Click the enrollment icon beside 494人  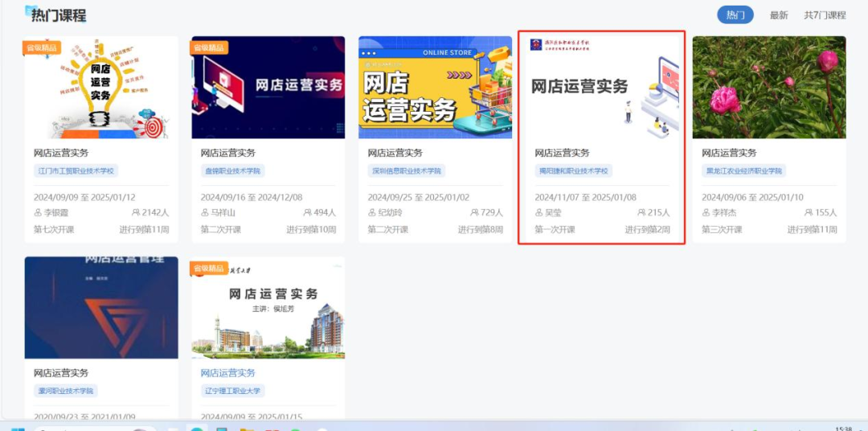coord(307,213)
